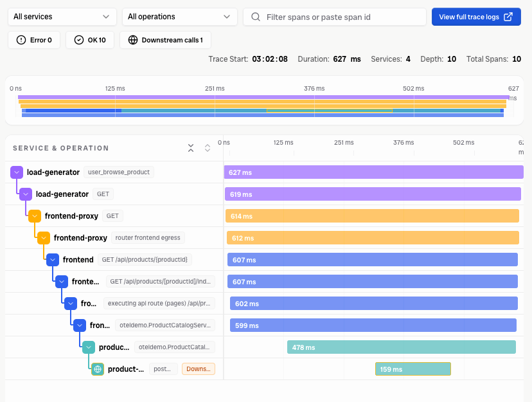Select the router frontend egress tag
532x402 pixels.
point(148,238)
